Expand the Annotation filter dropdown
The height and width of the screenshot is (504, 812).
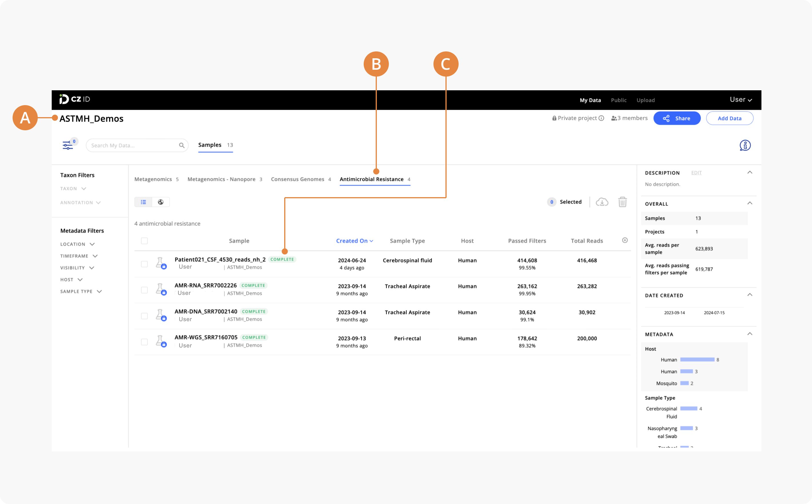pyautogui.click(x=80, y=203)
